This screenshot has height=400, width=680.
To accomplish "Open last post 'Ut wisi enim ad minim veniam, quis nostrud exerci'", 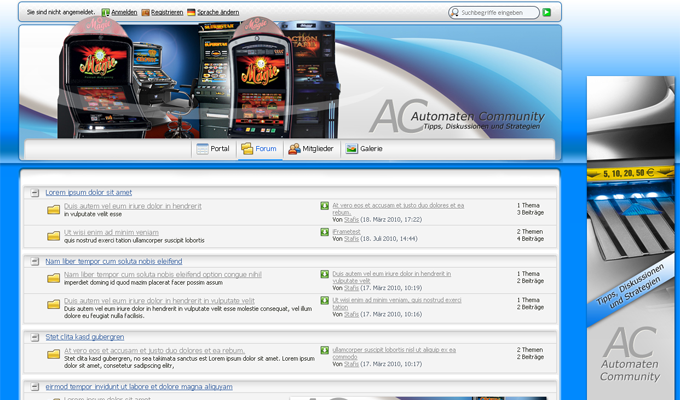I will (397, 303).
